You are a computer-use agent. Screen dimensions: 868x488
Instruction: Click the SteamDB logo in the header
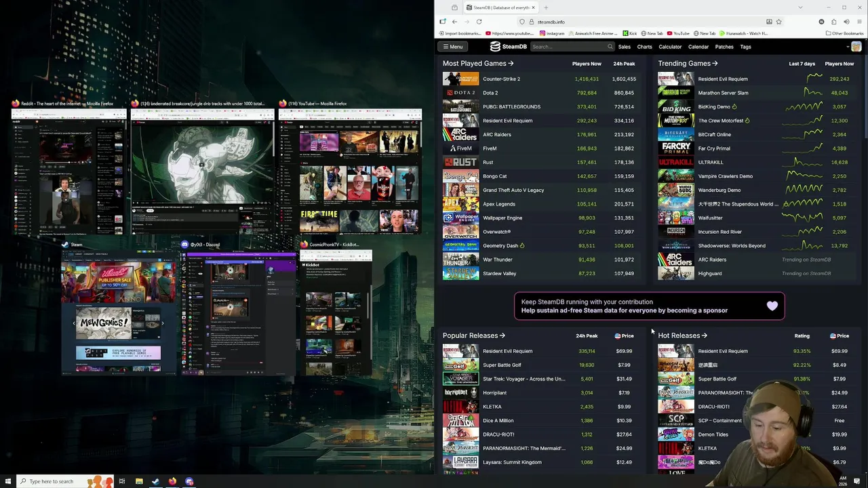click(x=509, y=47)
